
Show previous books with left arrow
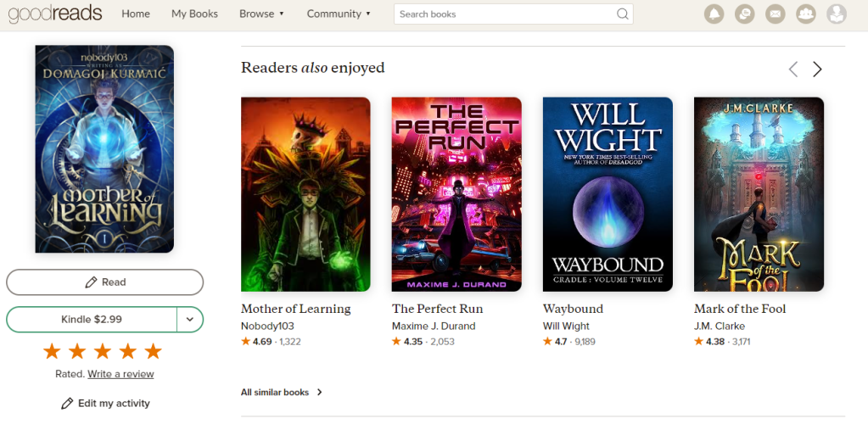(x=793, y=70)
